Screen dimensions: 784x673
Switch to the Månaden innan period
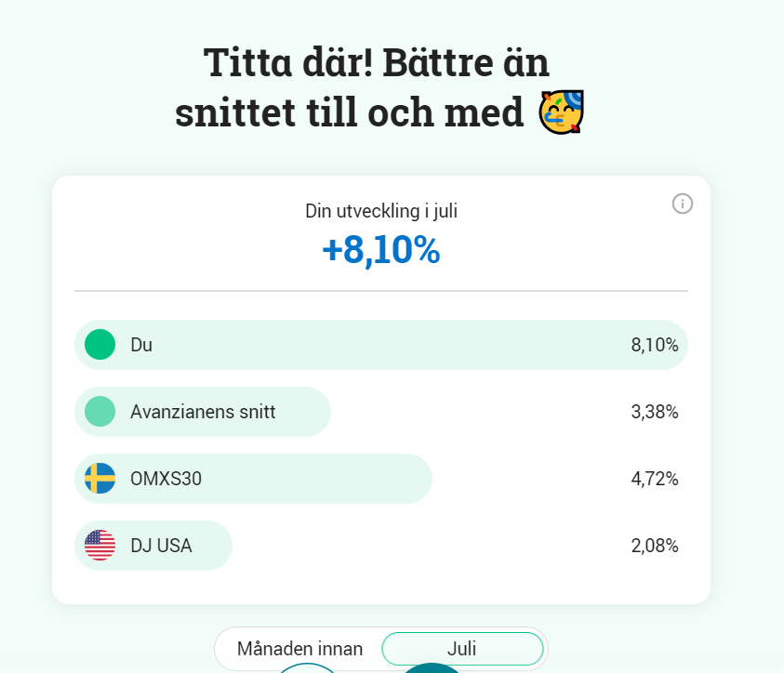(299, 648)
